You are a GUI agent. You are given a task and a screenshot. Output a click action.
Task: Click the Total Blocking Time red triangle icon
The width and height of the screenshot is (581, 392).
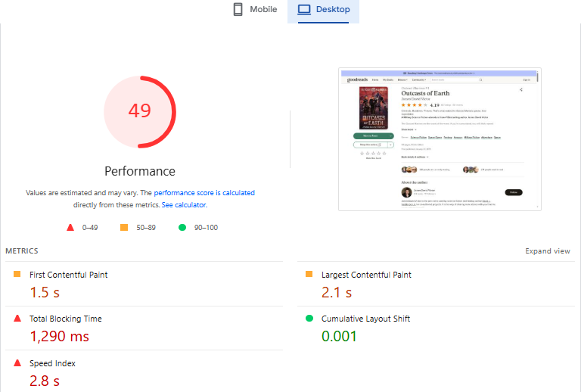17,318
